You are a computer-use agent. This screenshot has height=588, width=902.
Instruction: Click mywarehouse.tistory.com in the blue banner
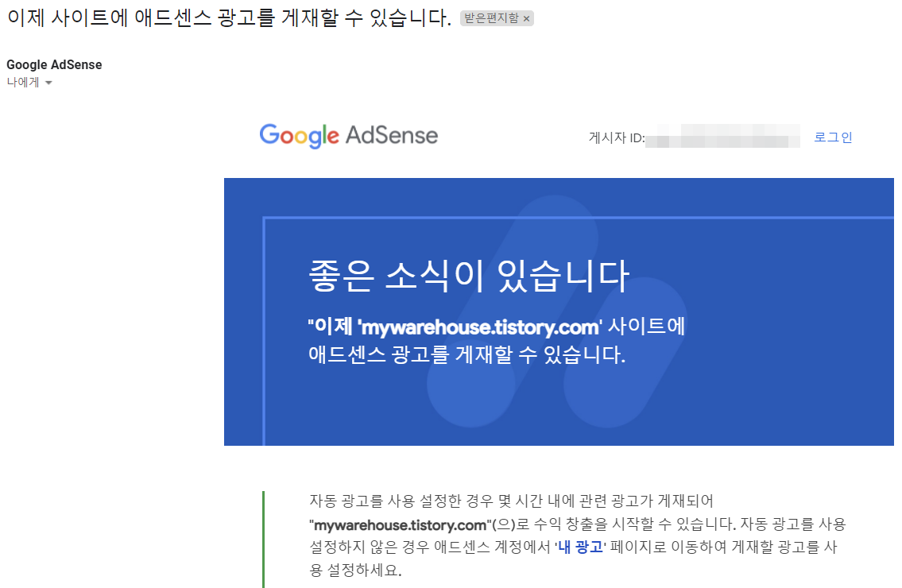480,327
